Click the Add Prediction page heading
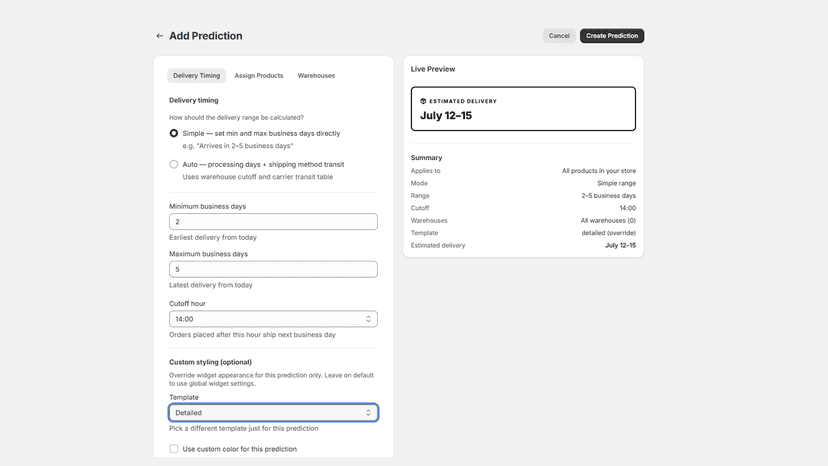 tap(205, 36)
